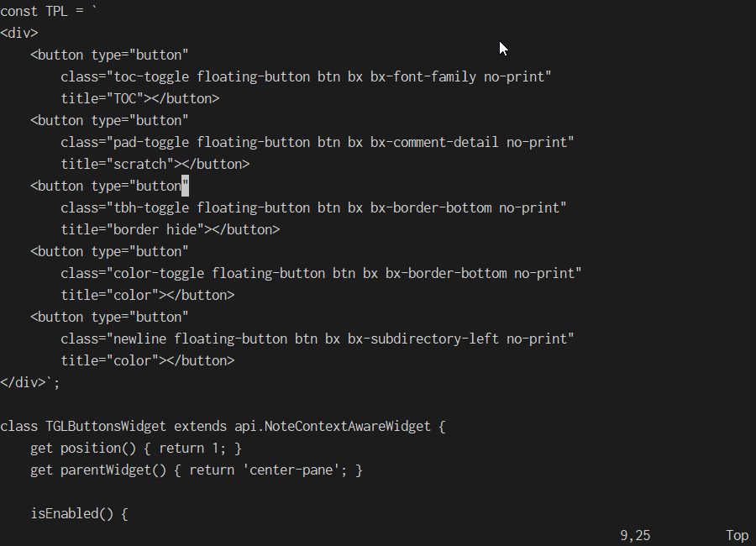Click the 'color-toggle' class name
The height and width of the screenshot is (546, 756).
pos(159,274)
